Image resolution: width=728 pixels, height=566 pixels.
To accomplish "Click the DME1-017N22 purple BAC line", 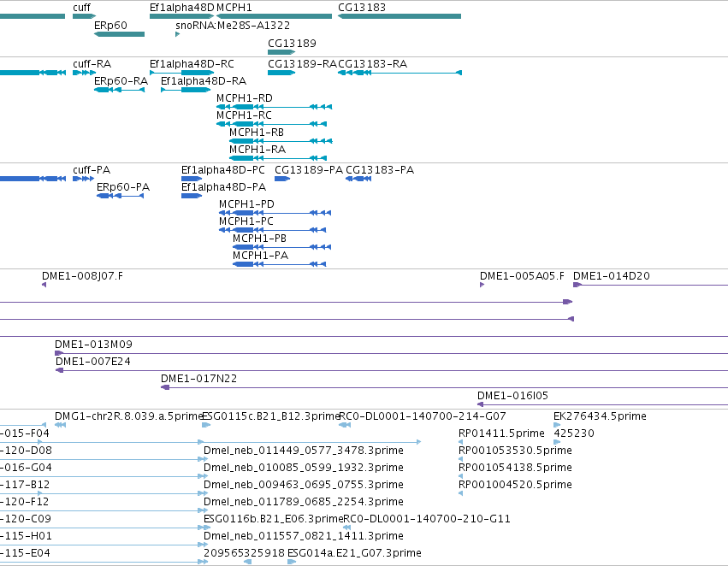I will tap(444, 387).
